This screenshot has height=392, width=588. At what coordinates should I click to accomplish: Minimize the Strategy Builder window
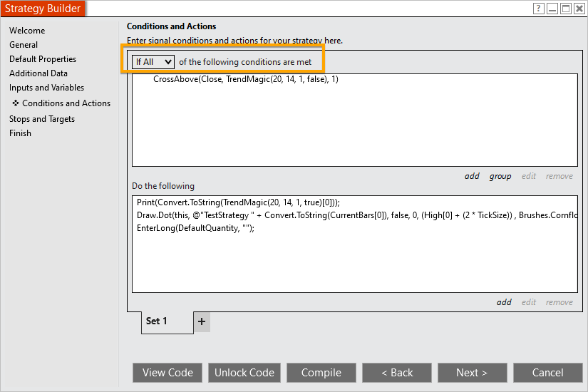point(552,9)
